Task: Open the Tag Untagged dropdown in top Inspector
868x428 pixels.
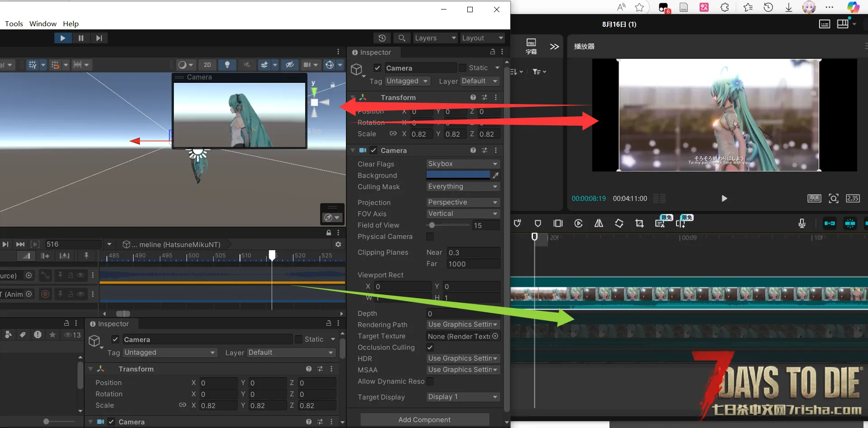Action: (407, 81)
